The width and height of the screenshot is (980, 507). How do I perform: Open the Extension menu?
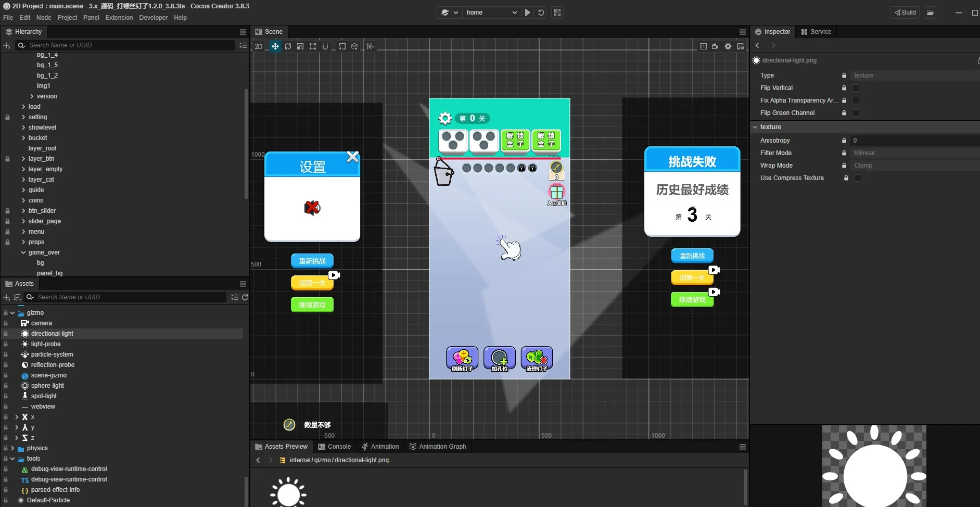[119, 18]
